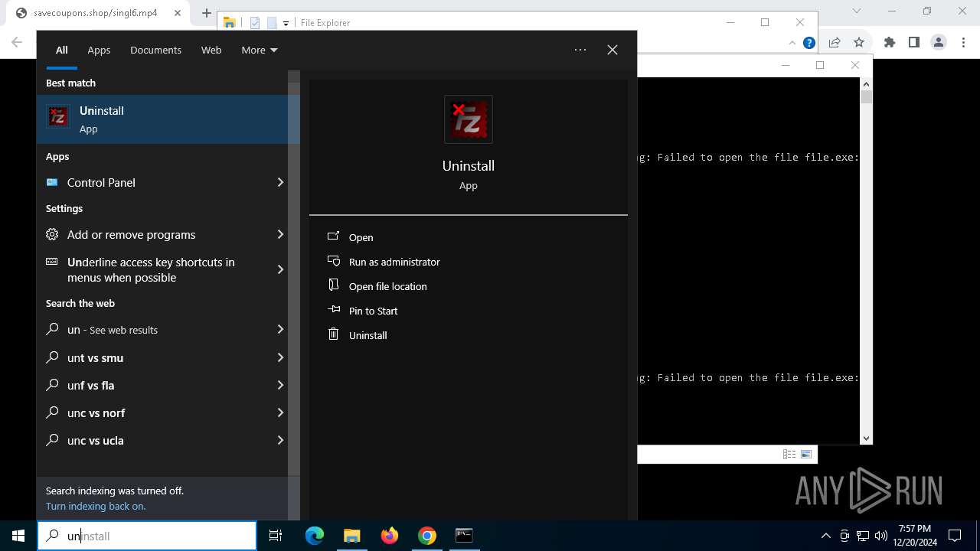Click File Explorer help question icon
This screenshot has height=551, width=980.
809,43
